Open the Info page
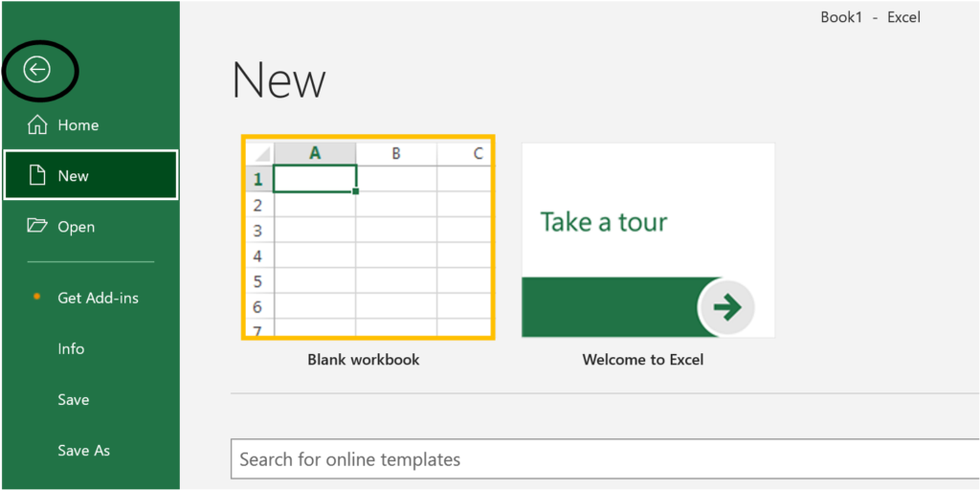The height and width of the screenshot is (490, 980). click(x=71, y=348)
